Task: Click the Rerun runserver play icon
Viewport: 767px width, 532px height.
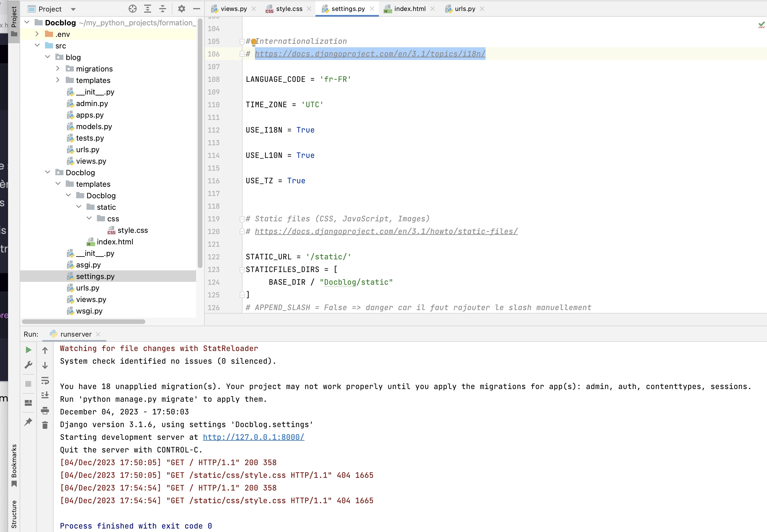Action: click(x=28, y=350)
